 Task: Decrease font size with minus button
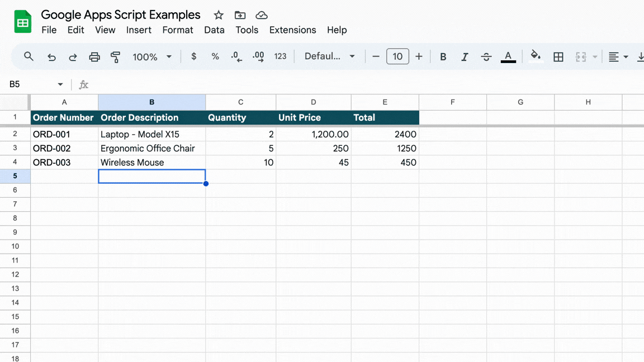point(376,56)
